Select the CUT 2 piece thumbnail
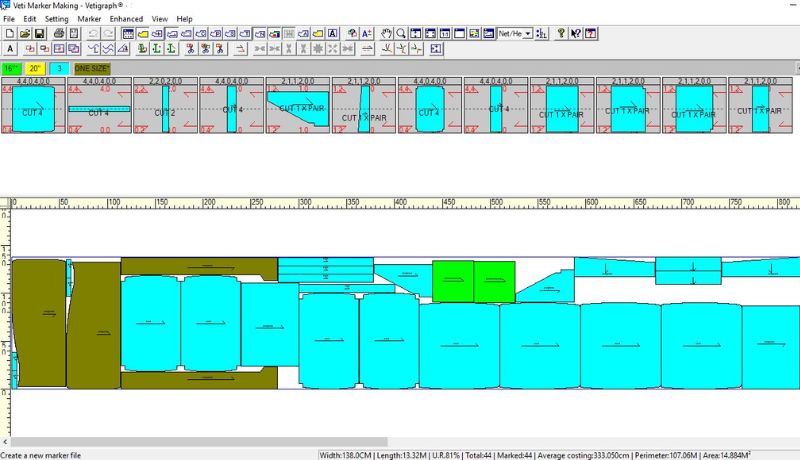Viewport: 800px width, 460px height. 165,106
